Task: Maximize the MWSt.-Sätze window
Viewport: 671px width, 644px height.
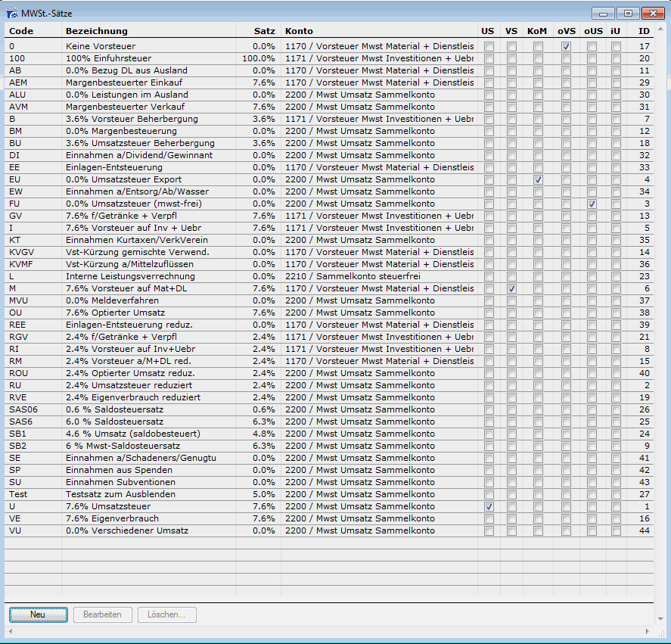Action: coord(627,13)
